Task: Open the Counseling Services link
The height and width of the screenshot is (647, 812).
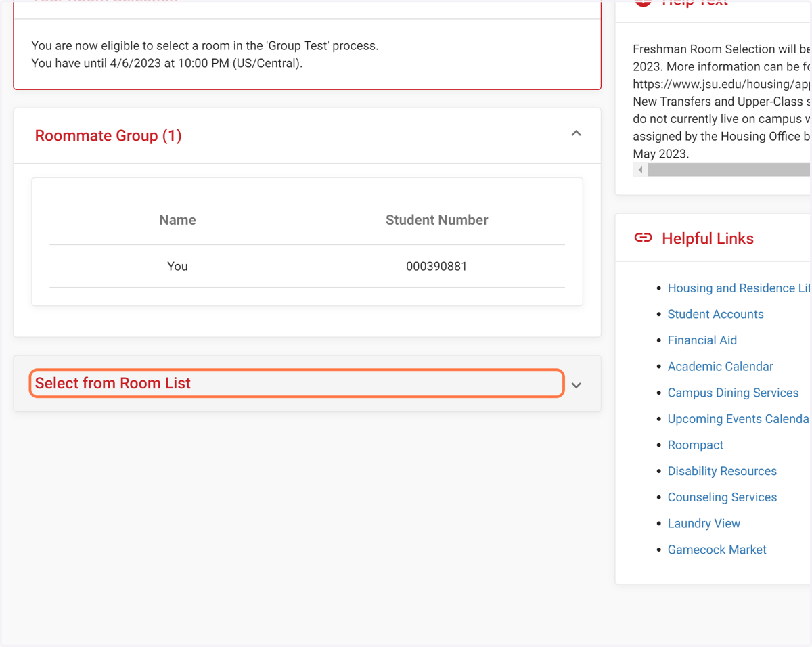Action: click(722, 497)
